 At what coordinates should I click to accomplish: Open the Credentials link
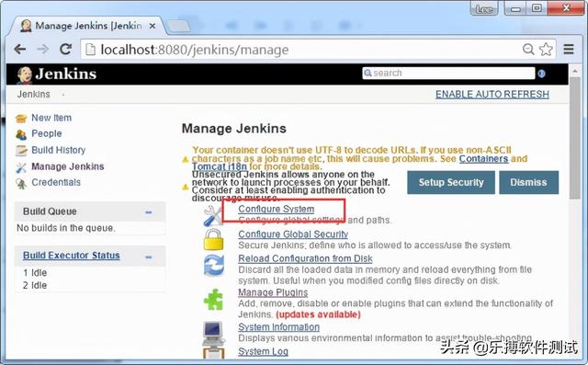pos(56,182)
